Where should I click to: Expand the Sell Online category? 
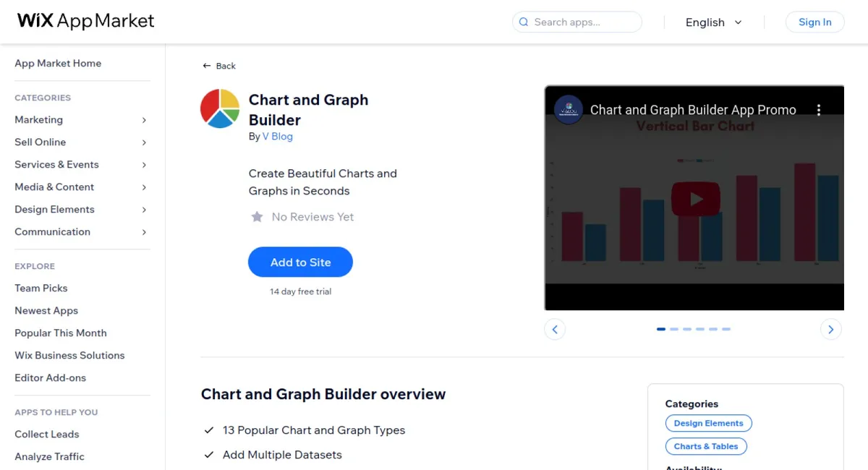click(40, 142)
